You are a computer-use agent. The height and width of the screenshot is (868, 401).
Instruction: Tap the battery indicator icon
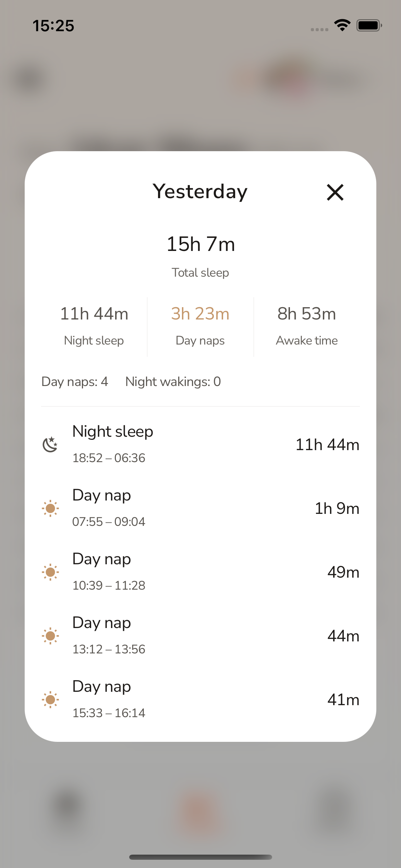coord(369,25)
